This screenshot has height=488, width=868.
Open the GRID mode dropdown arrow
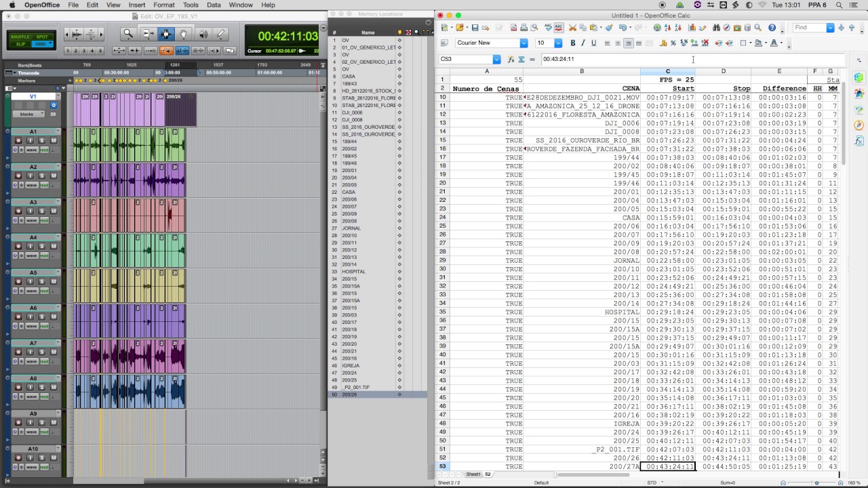51,43
